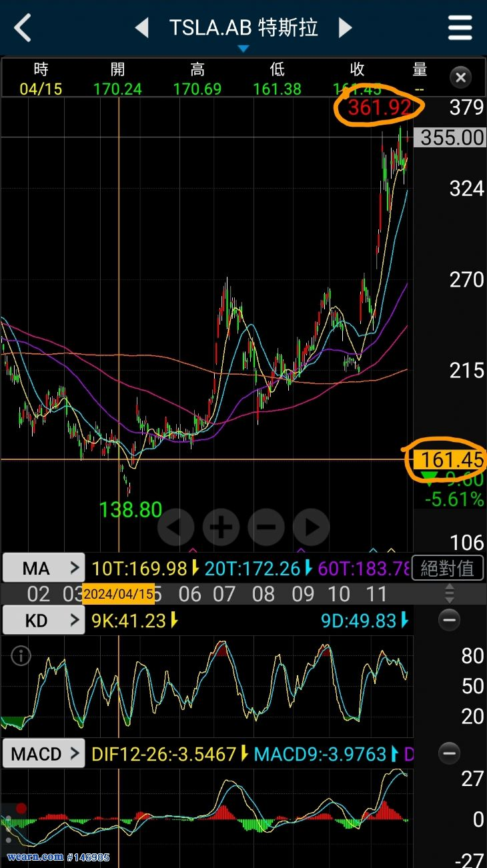Image resolution: width=487 pixels, height=868 pixels.
Task: Zoom in chart with plus button
Action: click(221, 527)
